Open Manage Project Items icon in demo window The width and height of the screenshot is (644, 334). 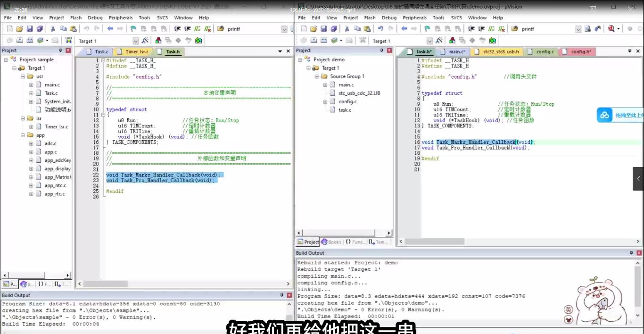pos(452,41)
